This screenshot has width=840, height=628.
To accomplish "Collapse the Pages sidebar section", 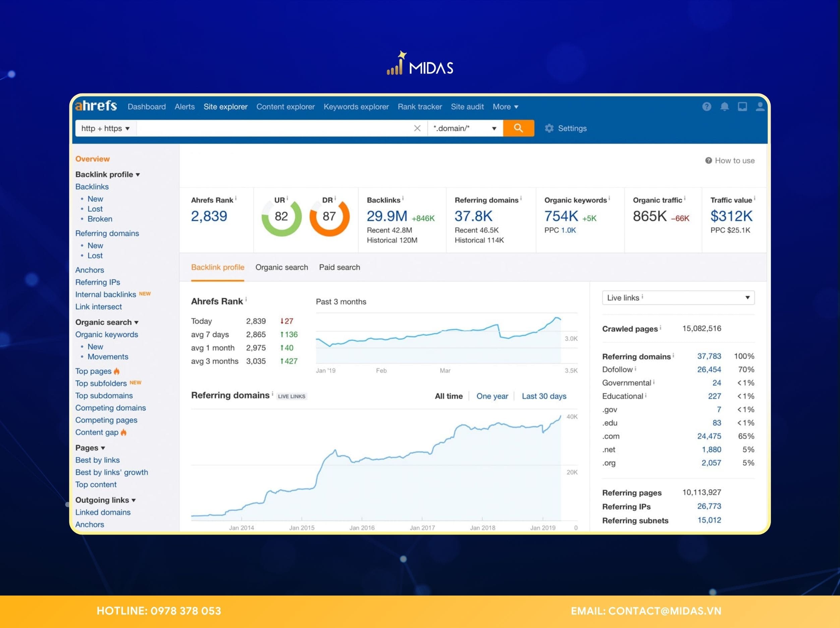I will (90, 448).
